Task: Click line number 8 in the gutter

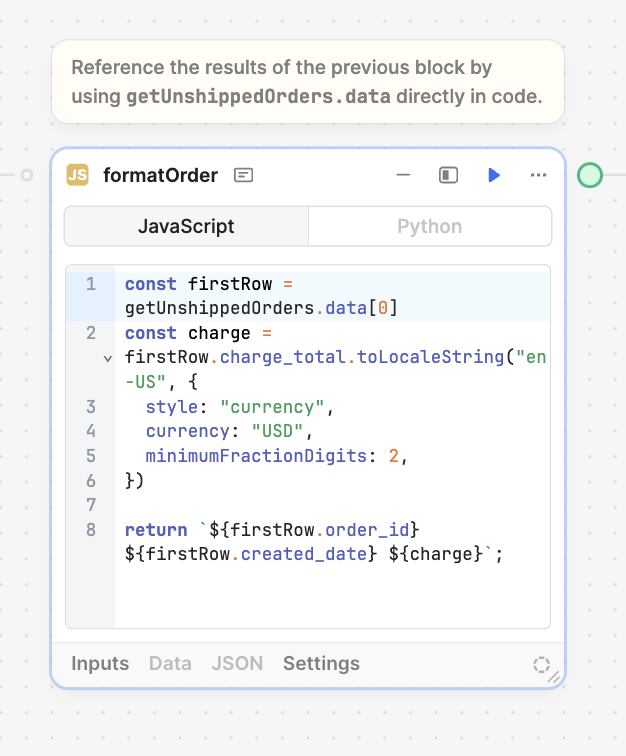Action: pyautogui.click(x=91, y=530)
